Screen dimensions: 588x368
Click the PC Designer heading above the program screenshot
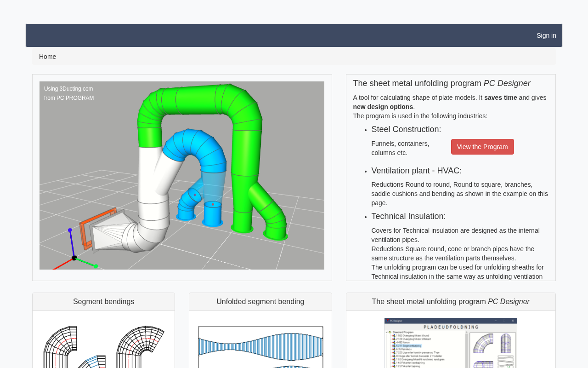point(451,302)
